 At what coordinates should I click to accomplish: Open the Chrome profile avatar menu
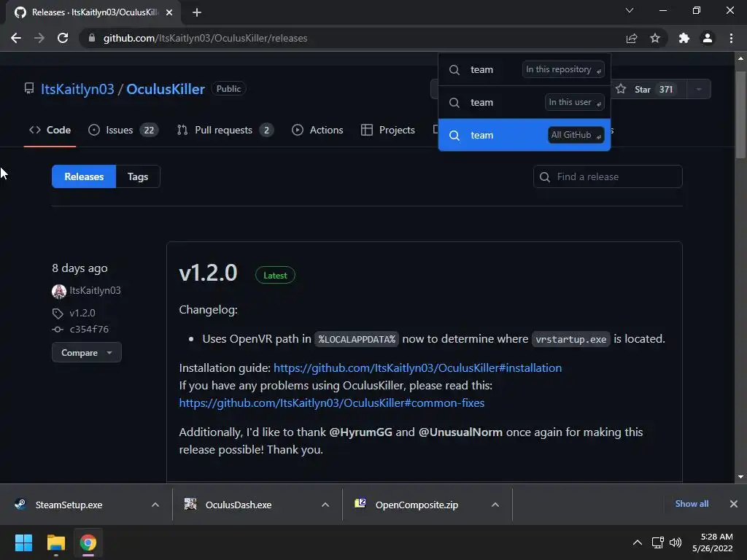click(708, 38)
